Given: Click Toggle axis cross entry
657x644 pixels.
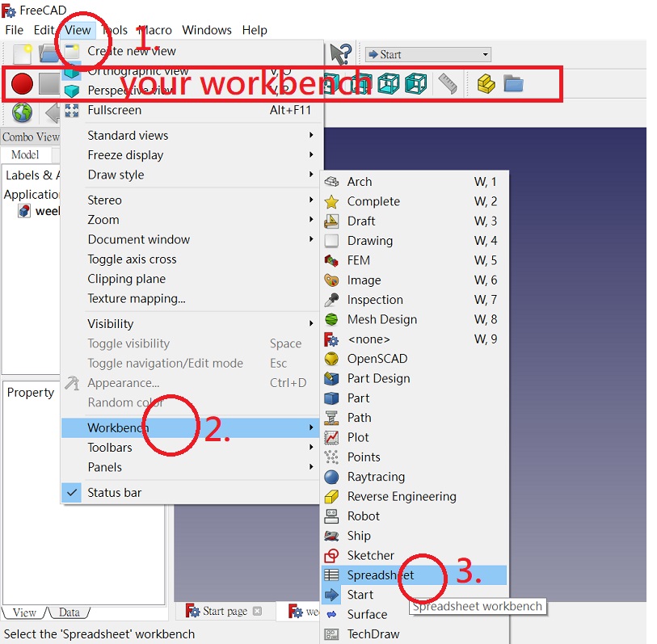Looking at the screenshot, I should pos(191,259).
